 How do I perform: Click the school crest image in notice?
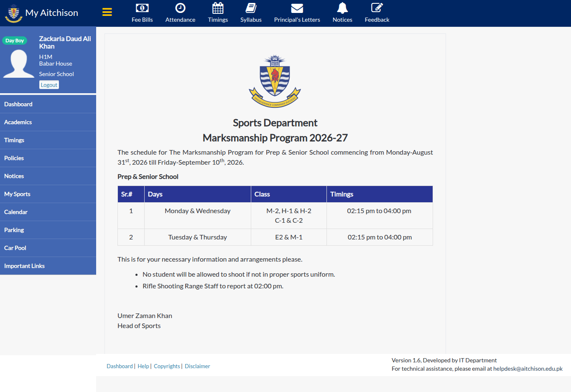pyautogui.click(x=275, y=81)
